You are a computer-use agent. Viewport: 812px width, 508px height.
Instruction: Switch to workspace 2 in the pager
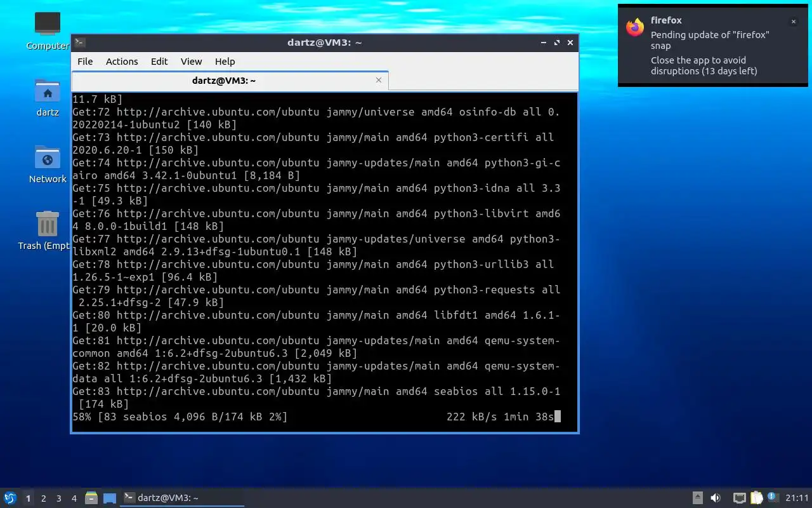point(43,498)
